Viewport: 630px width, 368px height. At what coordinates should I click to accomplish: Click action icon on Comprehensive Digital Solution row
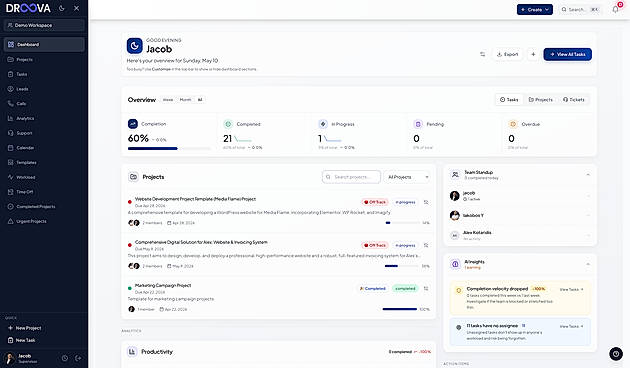pos(426,245)
